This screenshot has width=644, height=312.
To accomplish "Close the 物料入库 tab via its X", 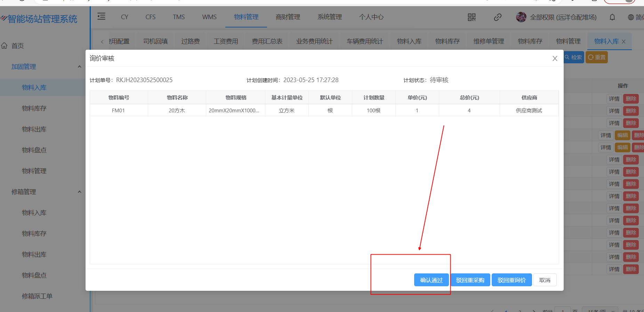I will [x=623, y=41].
